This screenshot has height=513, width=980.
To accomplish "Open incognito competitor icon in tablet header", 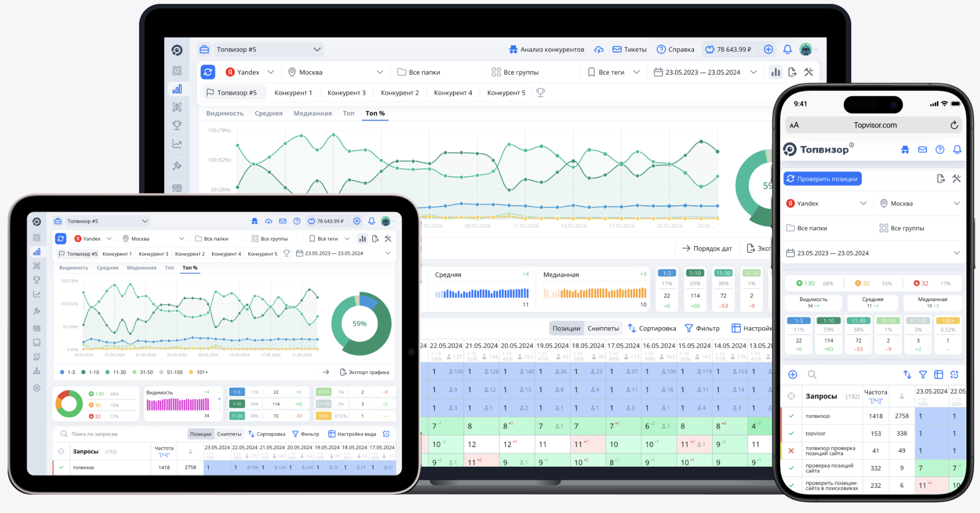I will (x=255, y=221).
